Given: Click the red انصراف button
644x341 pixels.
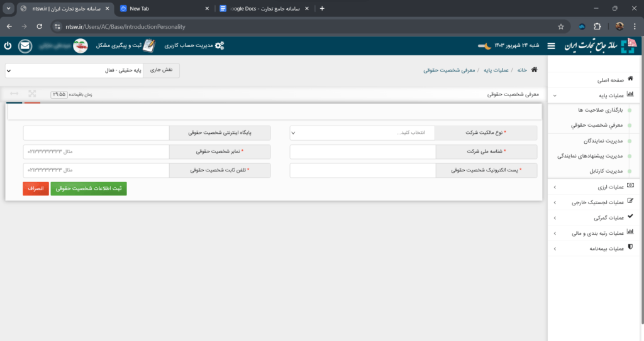Looking at the screenshot, I should (36, 188).
